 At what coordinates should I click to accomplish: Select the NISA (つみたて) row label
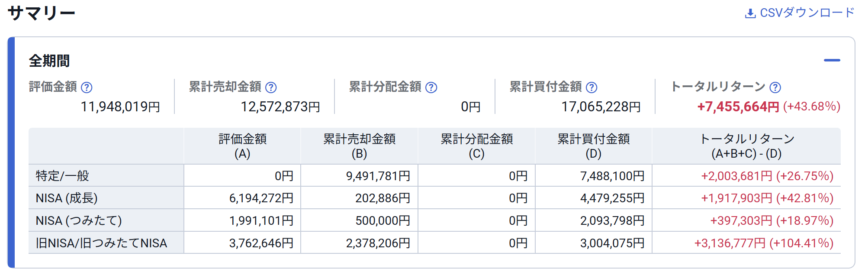pyautogui.click(x=79, y=221)
